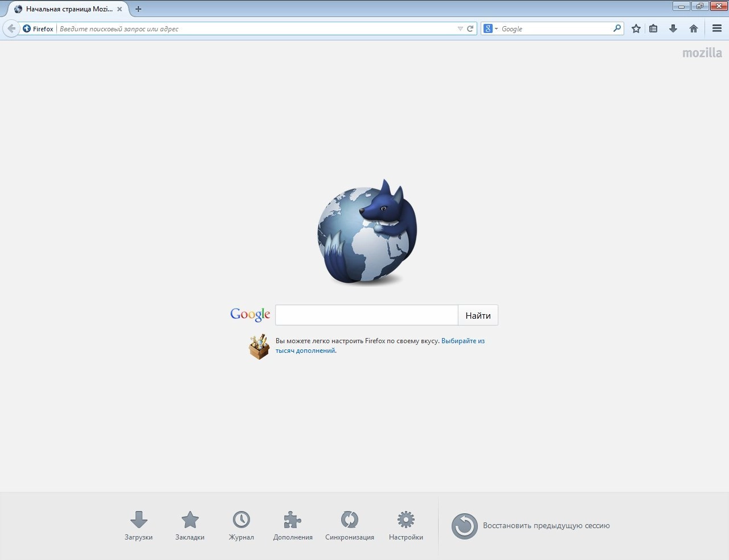Click Восстановить предыдущую сессию button

tap(531, 526)
